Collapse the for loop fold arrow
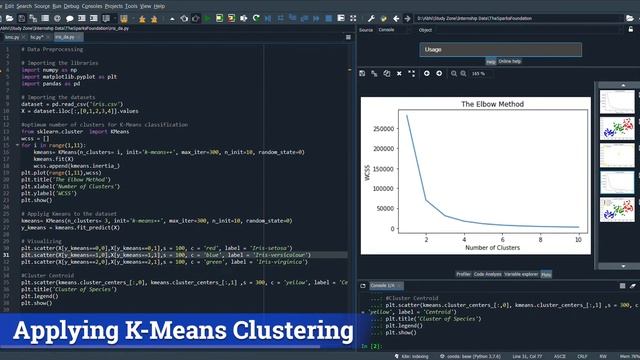This screenshot has width=640, height=360. [17, 145]
